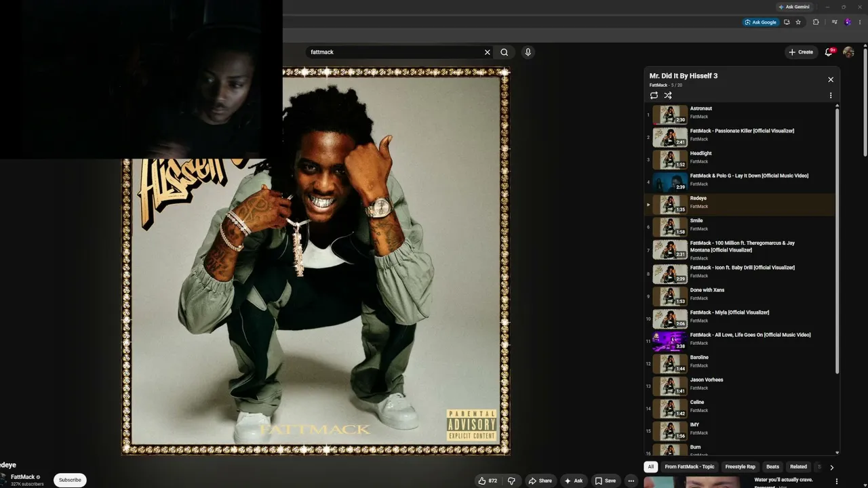Click the install app icon in address bar
The height and width of the screenshot is (488, 868).
787,22
